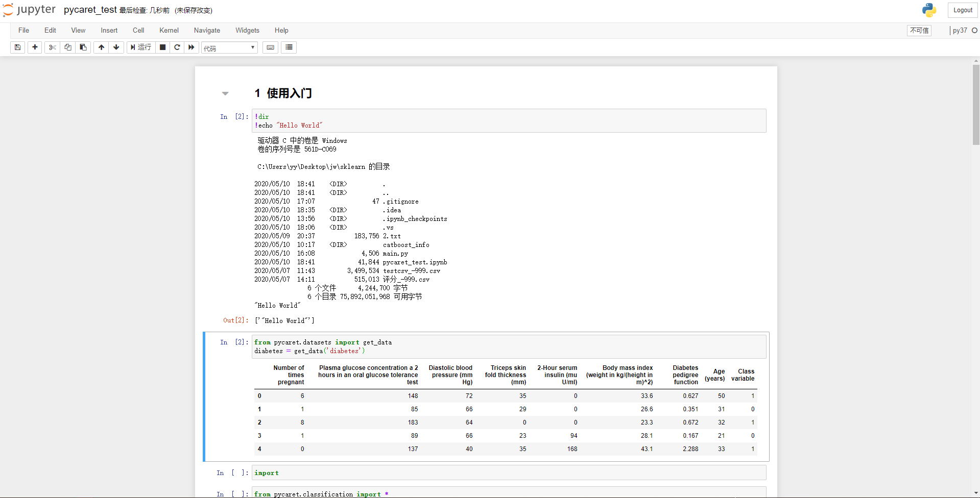Image resolution: width=980 pixels, height=498 pixels.
Task: Restart kernel and run all cells
Action: 191,47
